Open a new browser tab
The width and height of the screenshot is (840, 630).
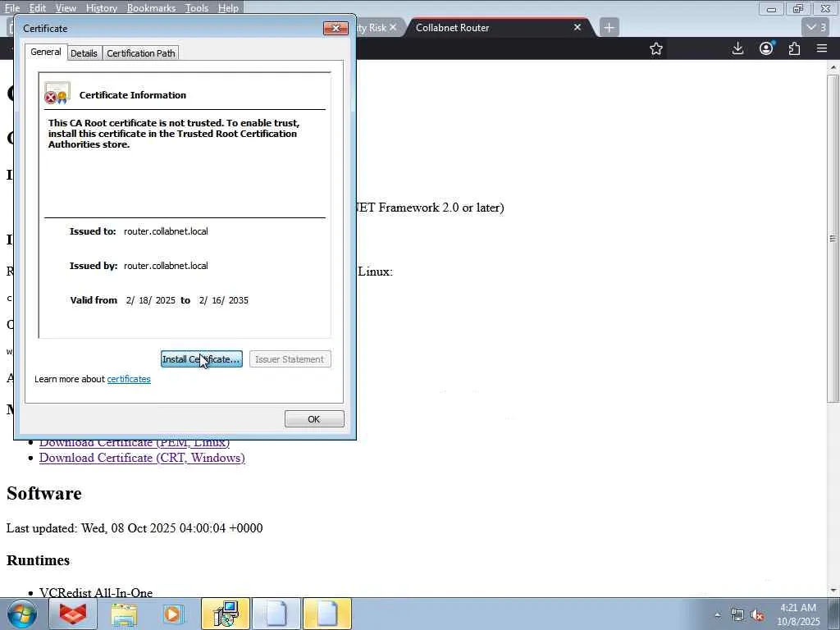click(x=609, y=27)
